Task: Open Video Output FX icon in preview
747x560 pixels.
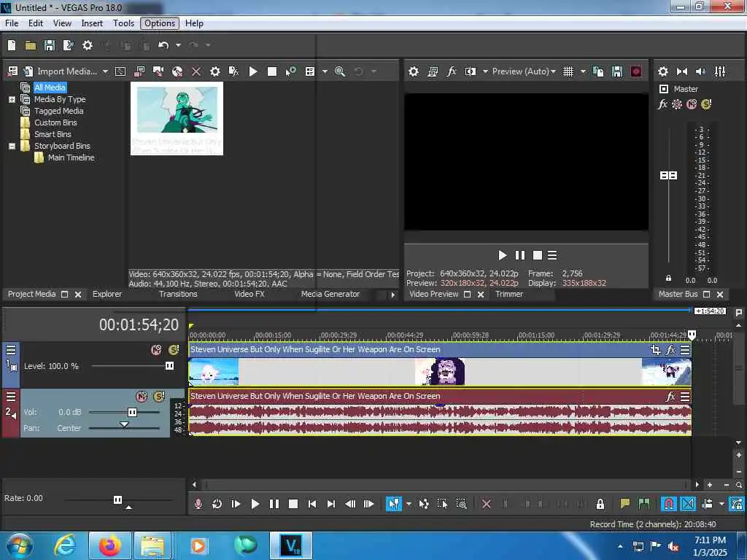Action: click(x=451, y=71)
